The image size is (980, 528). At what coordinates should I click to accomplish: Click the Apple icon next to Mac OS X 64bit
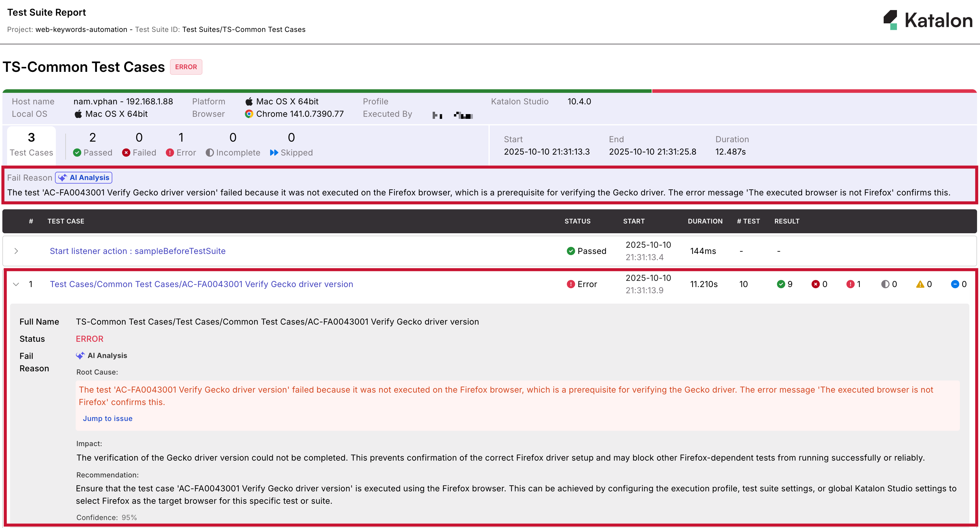[249, 101]
